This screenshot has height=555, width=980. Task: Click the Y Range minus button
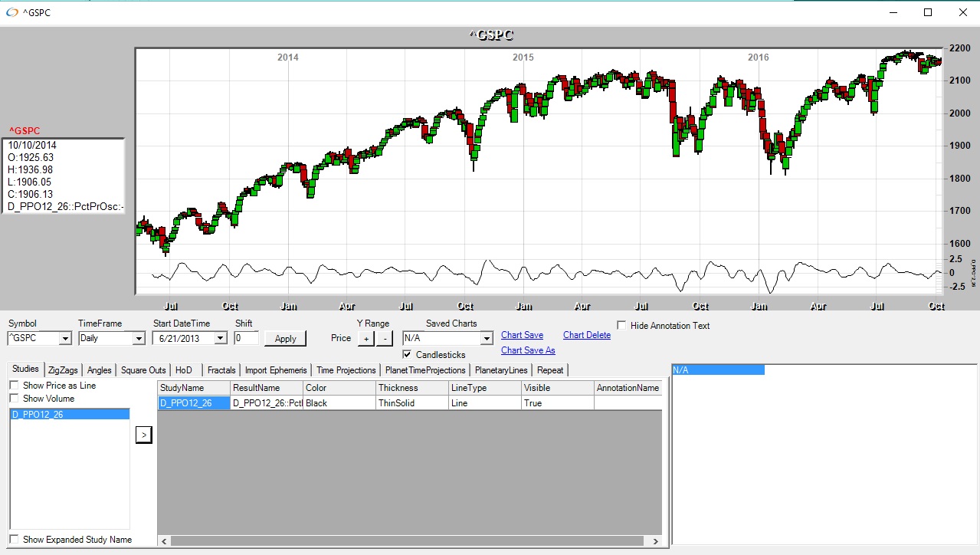[385, 338]
